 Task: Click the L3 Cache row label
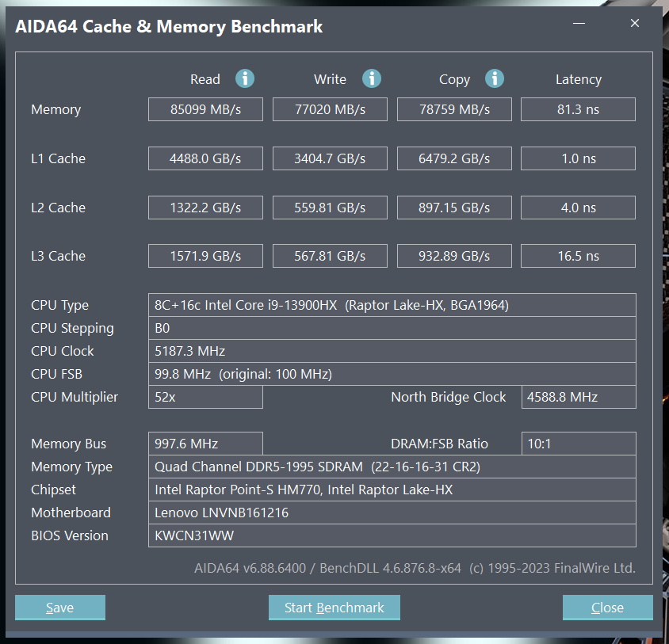58,256
